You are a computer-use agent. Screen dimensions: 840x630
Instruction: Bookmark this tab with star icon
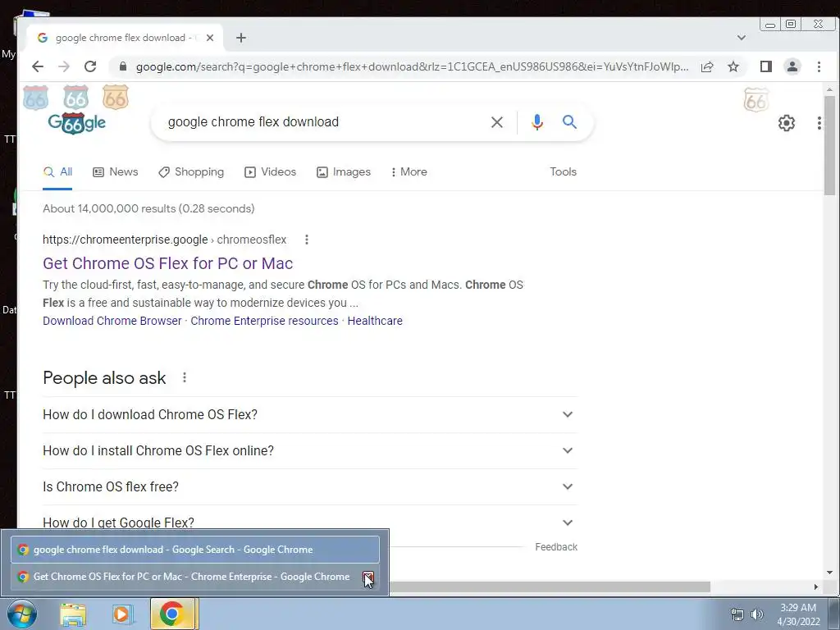pyautogui.click(x=733, y=66)
